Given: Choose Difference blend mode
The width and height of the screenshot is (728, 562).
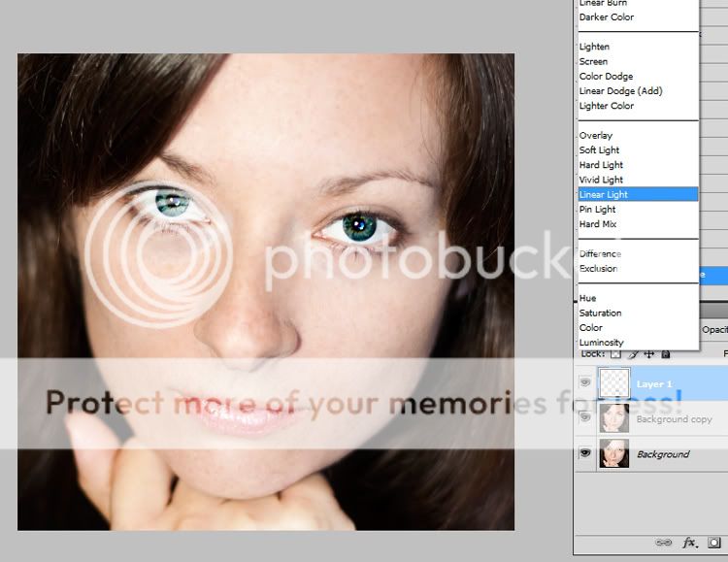Looking at the screenshot, I should point(600,254).
